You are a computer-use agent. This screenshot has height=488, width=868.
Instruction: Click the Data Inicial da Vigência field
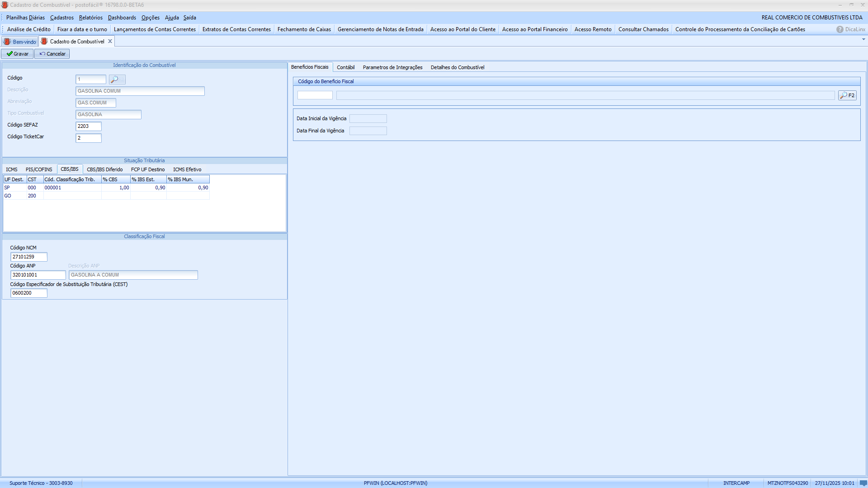368,119
